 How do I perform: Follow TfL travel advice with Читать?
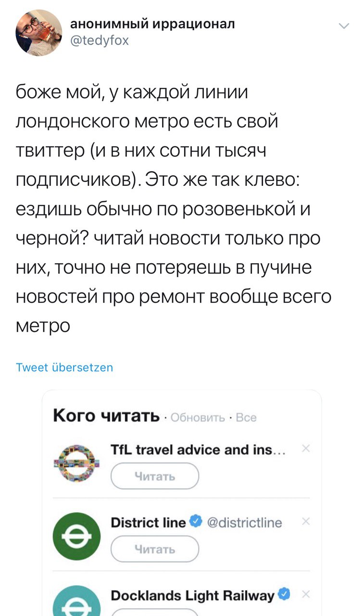pos(155,476)
